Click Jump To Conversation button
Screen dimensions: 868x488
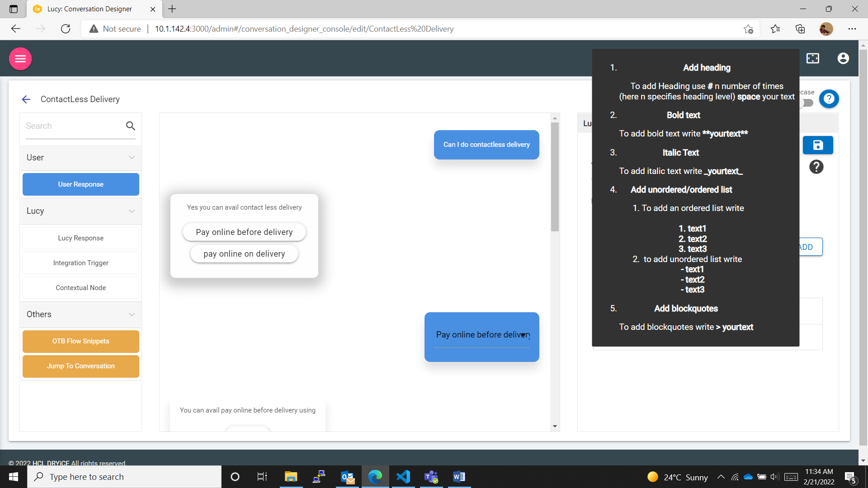coord(81,366)
